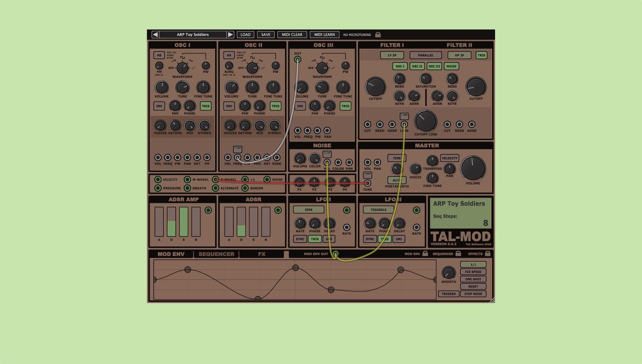Viewport: 642px width, 364px height.
Task: Click the ADSR output jack
Action: (278, 210)
